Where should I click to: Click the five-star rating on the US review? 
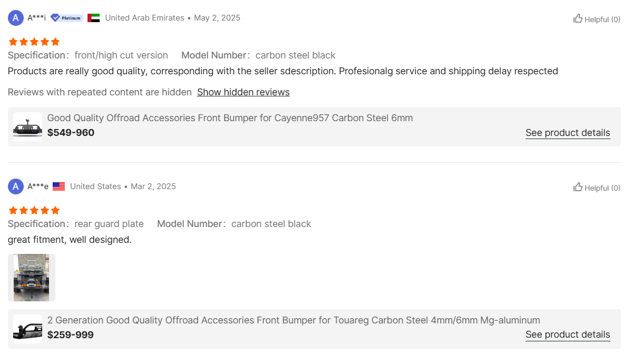coord(34,210)
